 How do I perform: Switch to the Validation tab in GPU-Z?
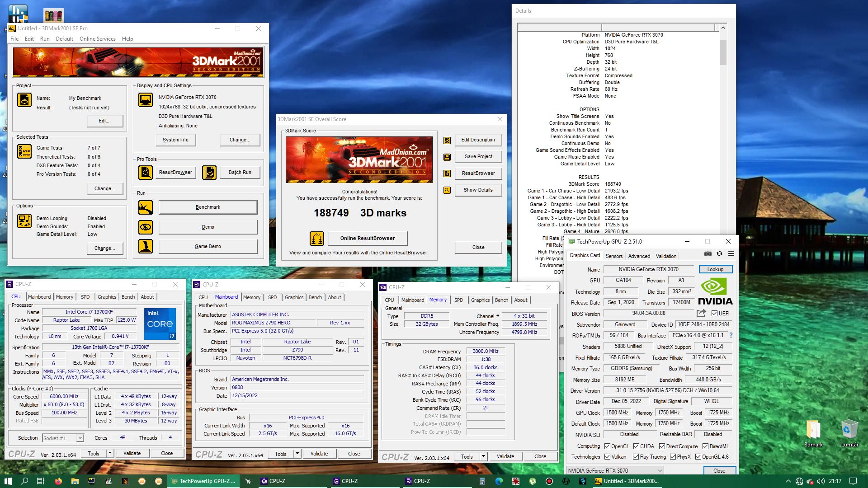click(666, 256)
